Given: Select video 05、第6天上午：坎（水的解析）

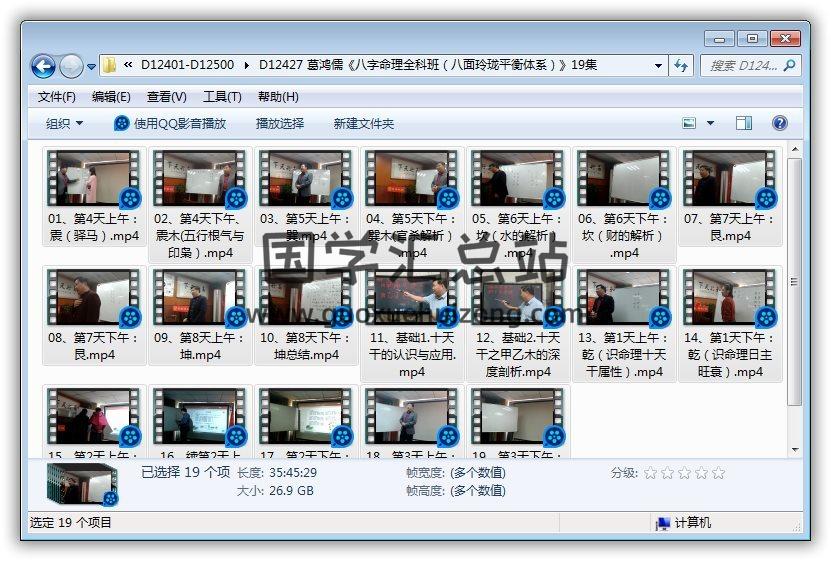Looking at the screenshot, I should (518, 205).
